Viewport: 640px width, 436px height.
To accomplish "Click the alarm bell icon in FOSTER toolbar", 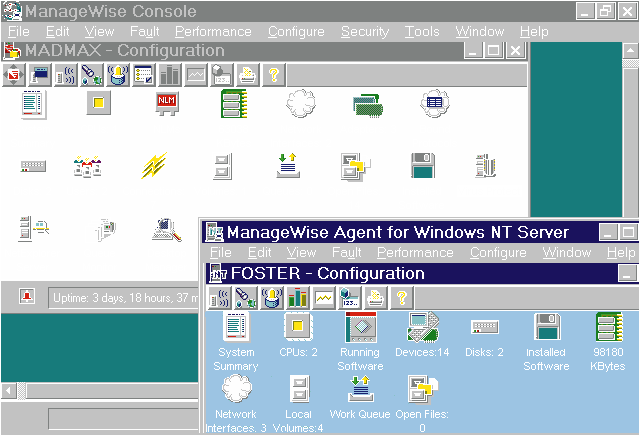I will click(x=271, y=298).
